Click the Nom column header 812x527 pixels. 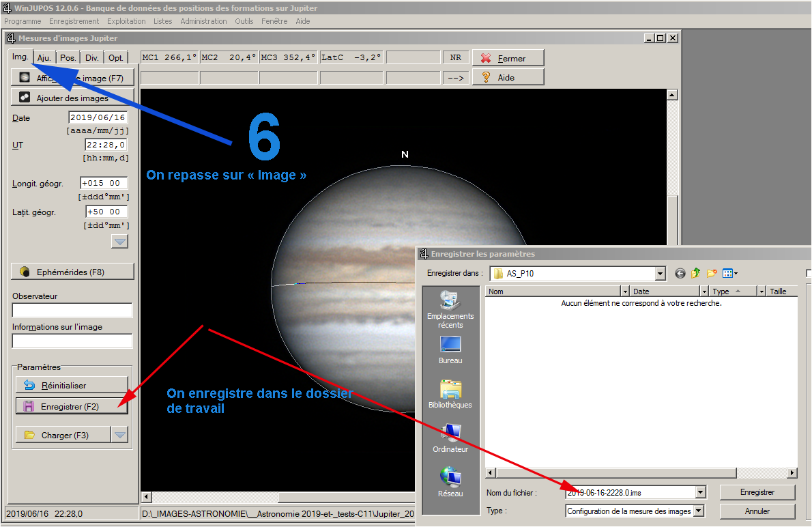(x=553, y=291)
